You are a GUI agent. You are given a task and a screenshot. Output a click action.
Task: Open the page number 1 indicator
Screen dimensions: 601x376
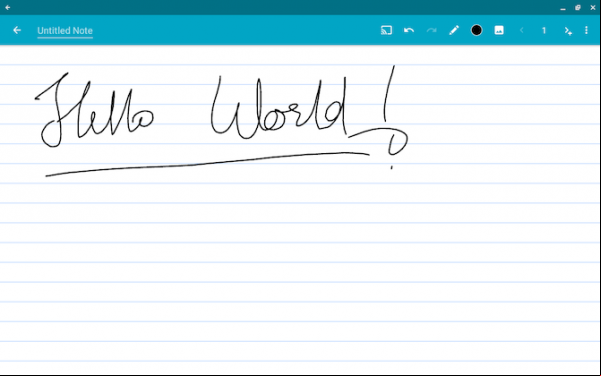point(544,30)
